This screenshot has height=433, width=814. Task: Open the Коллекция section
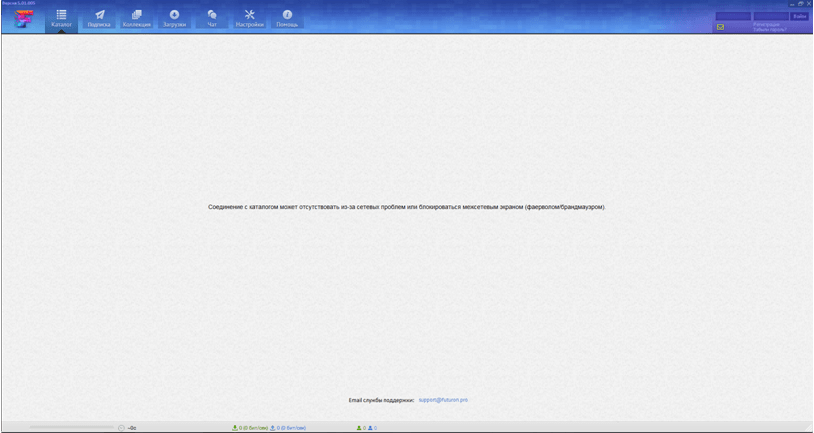(x=137, y=18)
